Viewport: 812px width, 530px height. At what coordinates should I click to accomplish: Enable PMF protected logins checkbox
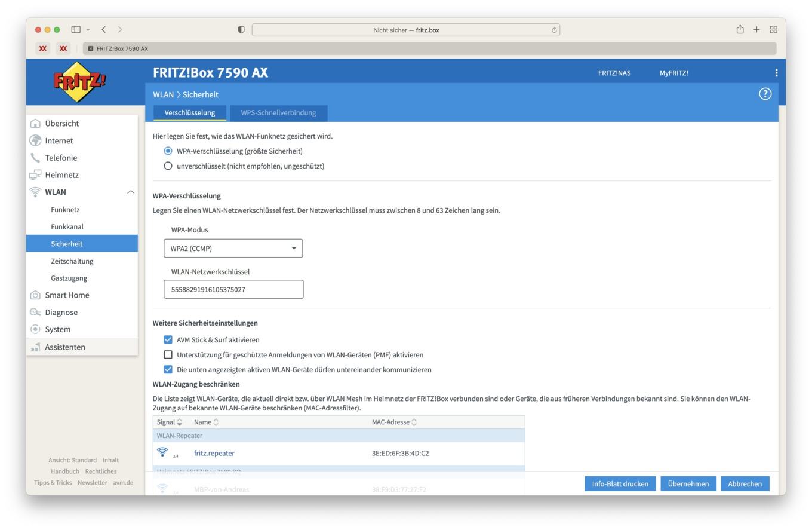pos(168,354)
